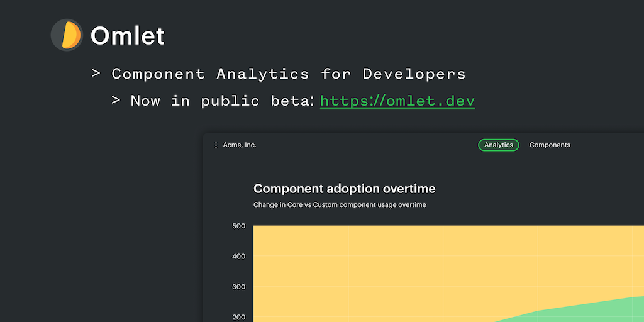This screenshot has height=322, width=644.
Task: Click the Omlet half-circle logo icon
Action: [67, 35]
